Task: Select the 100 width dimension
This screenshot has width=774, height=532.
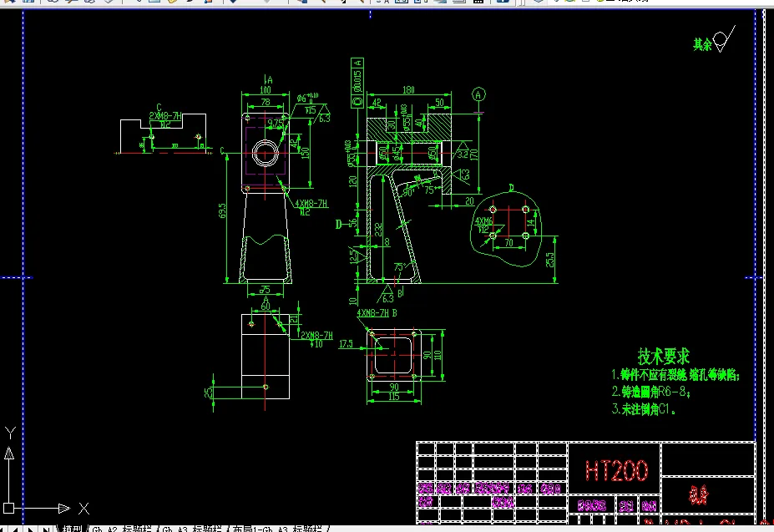Action: click(265, 90)
